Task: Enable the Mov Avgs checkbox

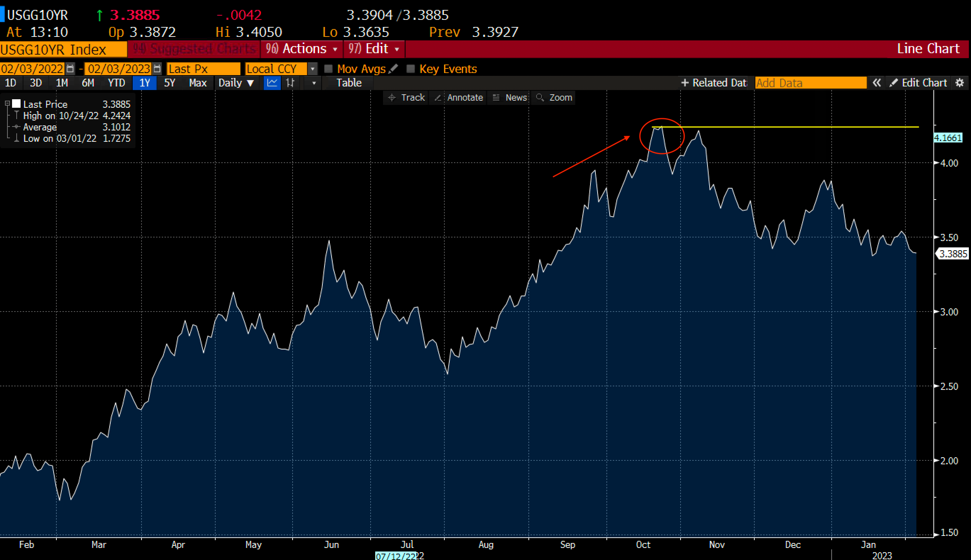Action: pos(328,68)
